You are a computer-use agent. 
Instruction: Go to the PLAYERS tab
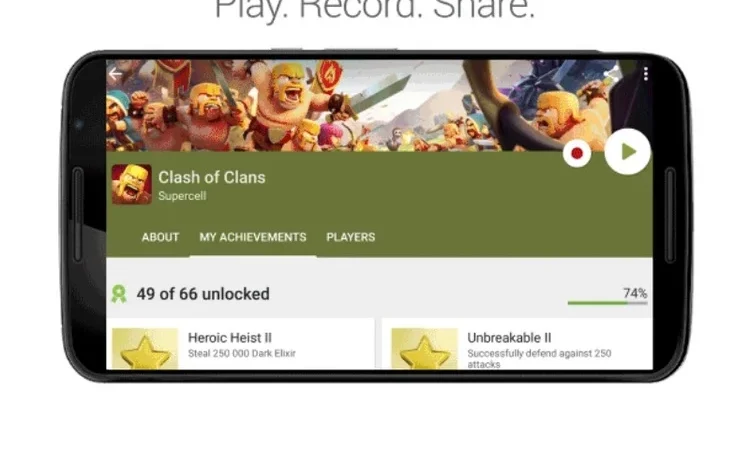click(351, 237)
